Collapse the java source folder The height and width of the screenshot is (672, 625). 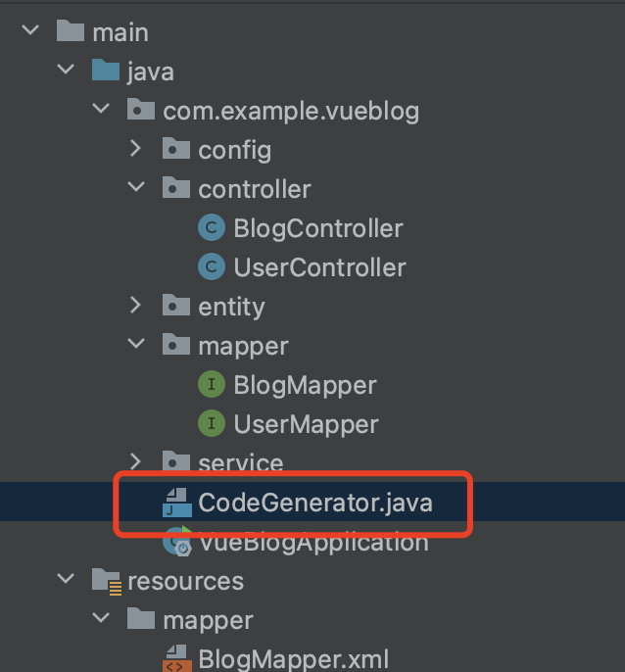(66, 71)
